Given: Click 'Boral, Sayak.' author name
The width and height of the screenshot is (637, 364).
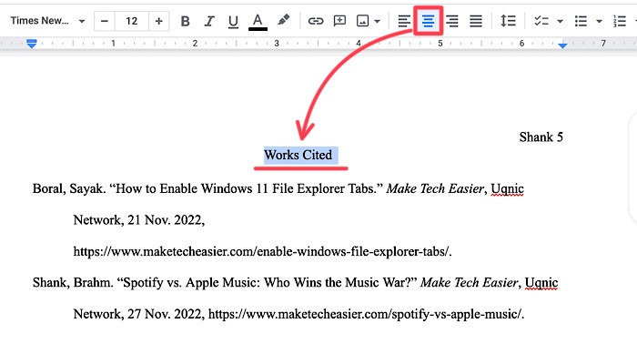Looking at the screenshot, I should coord(69,189).
